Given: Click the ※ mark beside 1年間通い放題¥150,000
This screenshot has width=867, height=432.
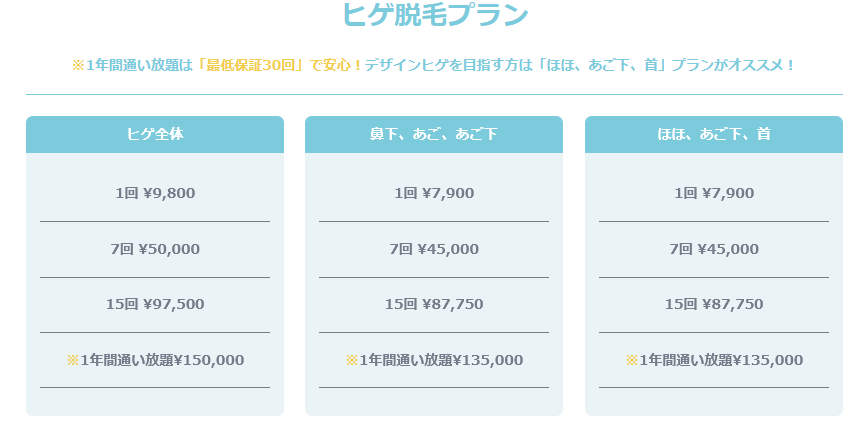Looking at the screenshot, I should point(73,360).
